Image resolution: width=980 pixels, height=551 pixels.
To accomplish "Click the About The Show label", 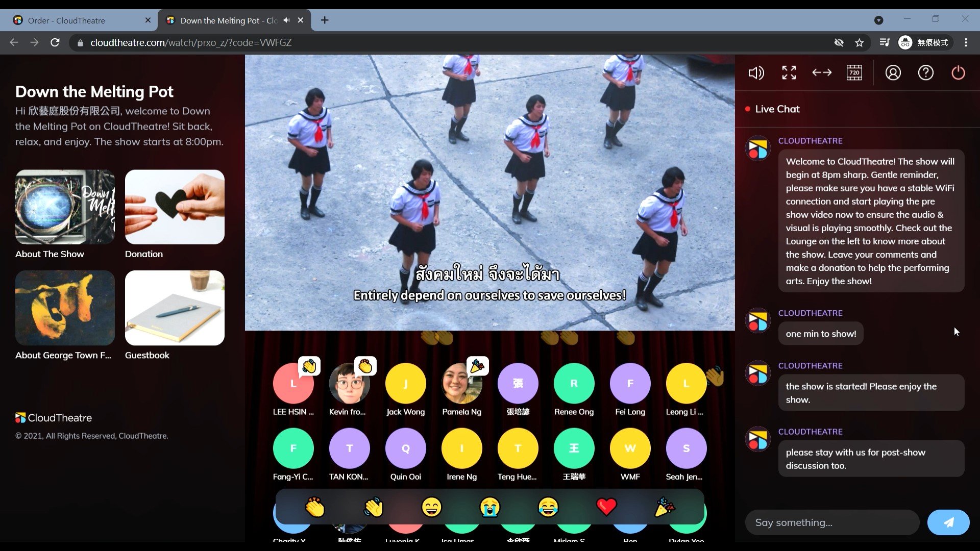I will coord(50,254).
